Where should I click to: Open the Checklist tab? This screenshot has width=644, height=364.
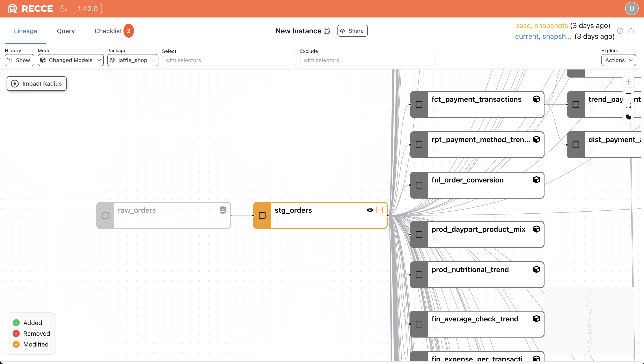pos(108,31)
